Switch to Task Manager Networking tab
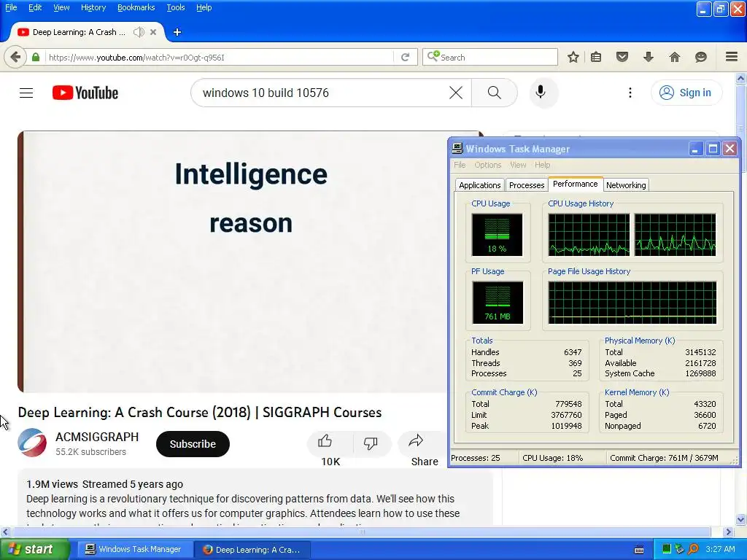The height and width of the screenshot is (560, 747). pyautogui.click(x=626, y=185)
